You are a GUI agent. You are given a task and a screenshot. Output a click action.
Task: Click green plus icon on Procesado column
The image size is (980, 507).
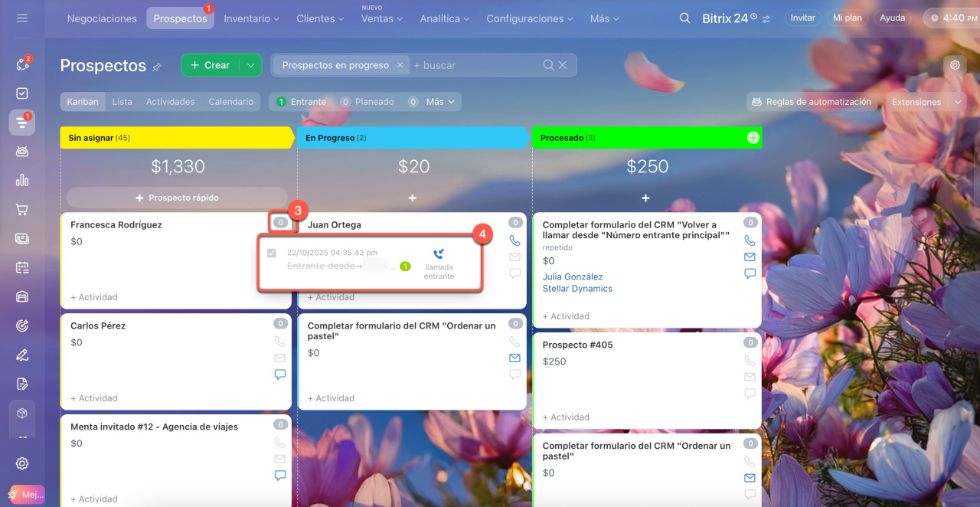[753, 138]
